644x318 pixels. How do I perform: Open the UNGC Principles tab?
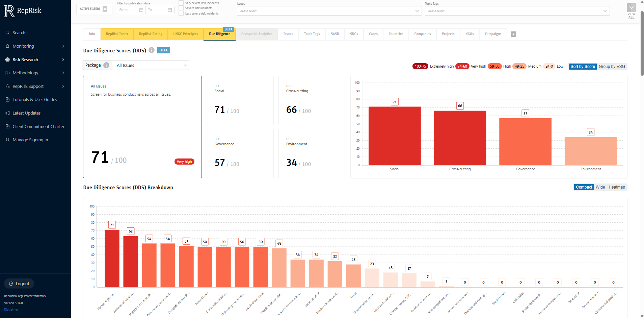click(x=186, y=34)
